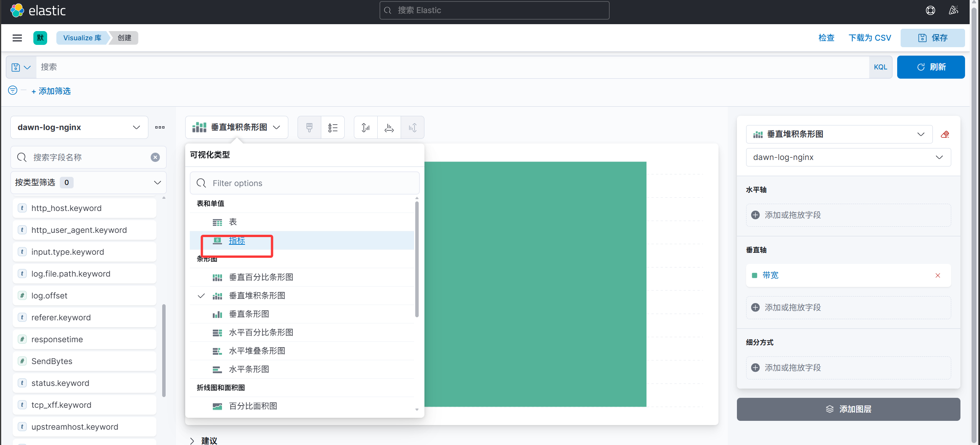Expand the 按类型筛选 filter dropdown

(89, 183)
